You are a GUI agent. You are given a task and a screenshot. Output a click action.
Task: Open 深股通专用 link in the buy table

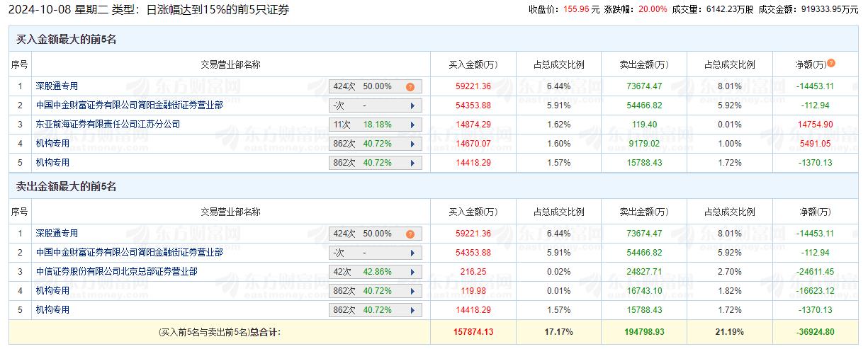[x=57, y=86]
